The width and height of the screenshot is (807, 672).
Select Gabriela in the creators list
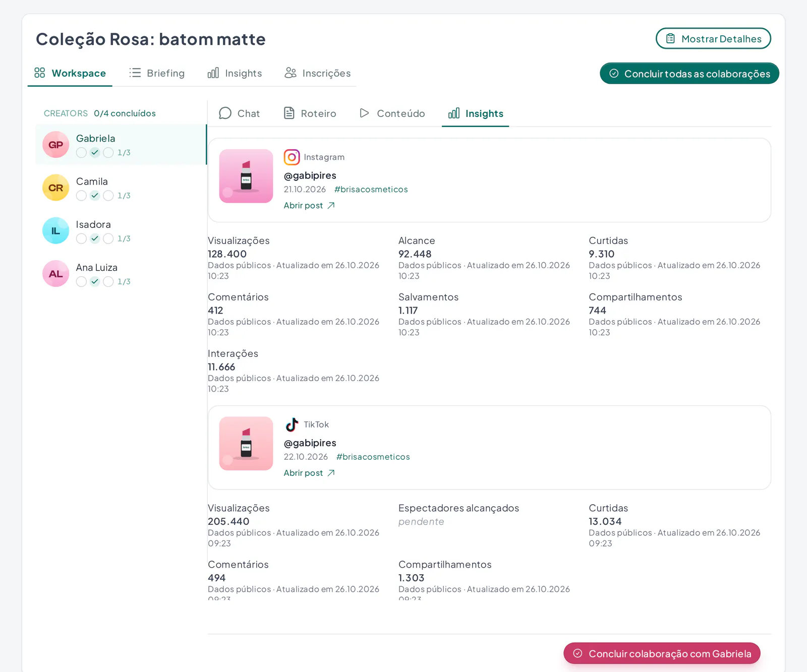[x=121, y=145]
